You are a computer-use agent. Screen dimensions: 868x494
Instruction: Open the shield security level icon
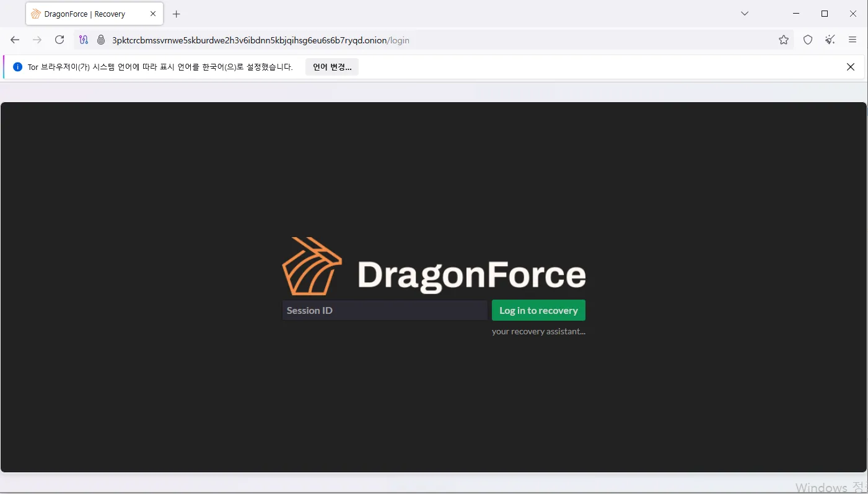[808, 40]
